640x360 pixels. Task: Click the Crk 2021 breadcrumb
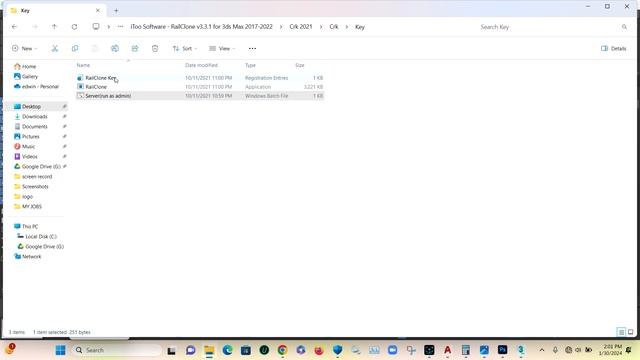301,27
